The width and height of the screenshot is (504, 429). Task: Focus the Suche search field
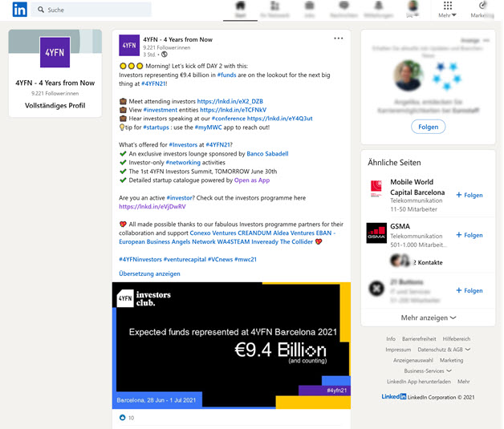(x=91, y=10)
